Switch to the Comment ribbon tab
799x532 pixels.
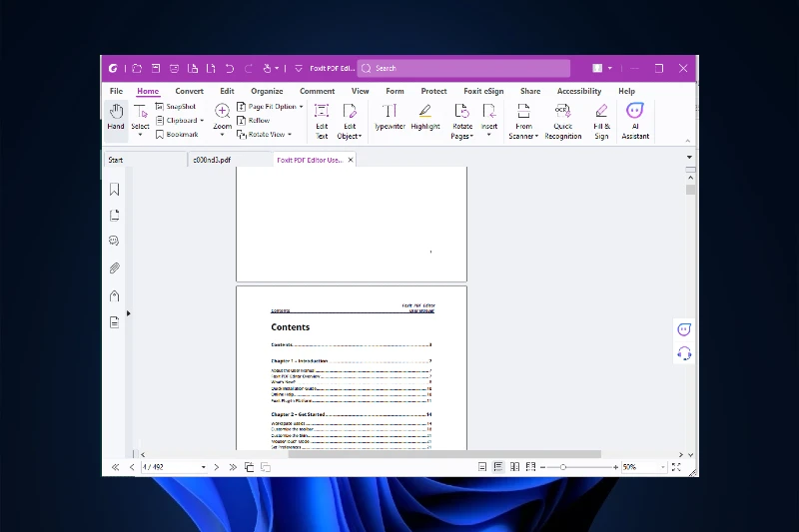point(317,91)
